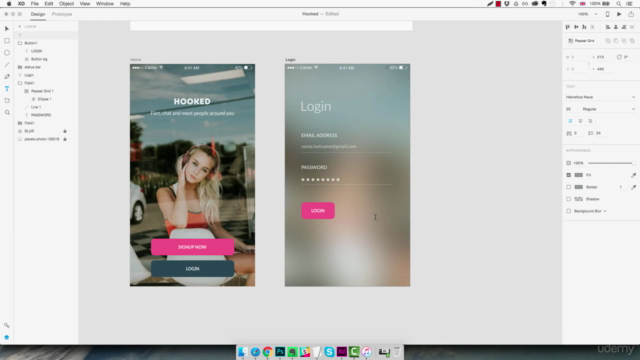Click SIGNUP NOW button on Home artboard
Image resolution: width=640 pixels, height=360 pixels.
point(192,247)
